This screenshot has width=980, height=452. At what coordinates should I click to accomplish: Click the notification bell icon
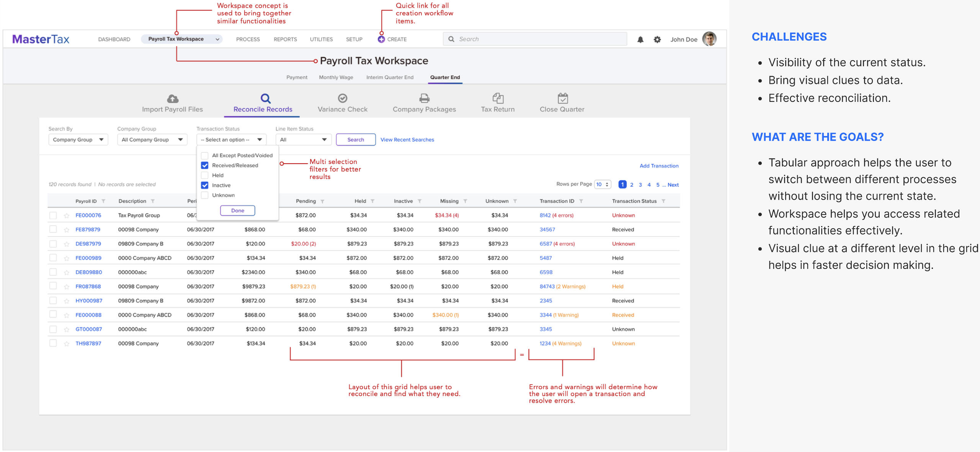pos(640,39)
